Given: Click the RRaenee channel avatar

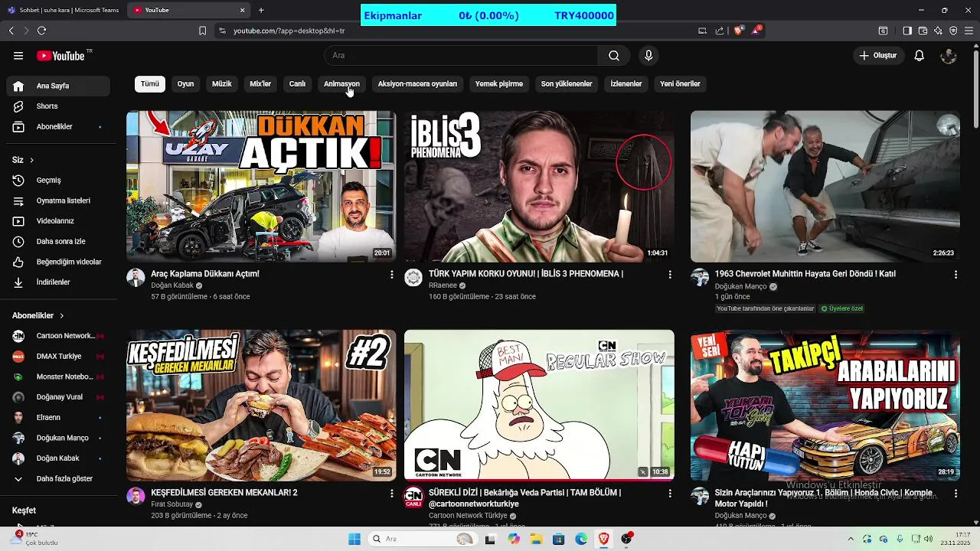Looking at the screenshot, I should (413, 277).
